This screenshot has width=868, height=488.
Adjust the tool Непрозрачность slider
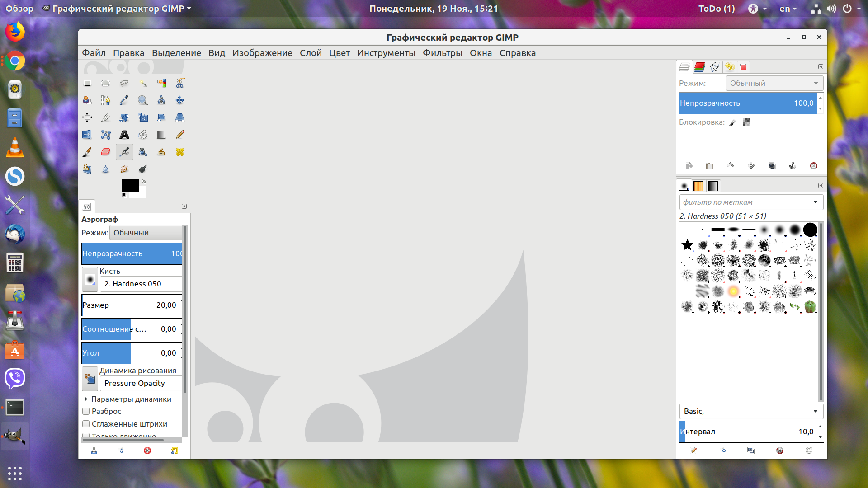click(x=132, y=253)
